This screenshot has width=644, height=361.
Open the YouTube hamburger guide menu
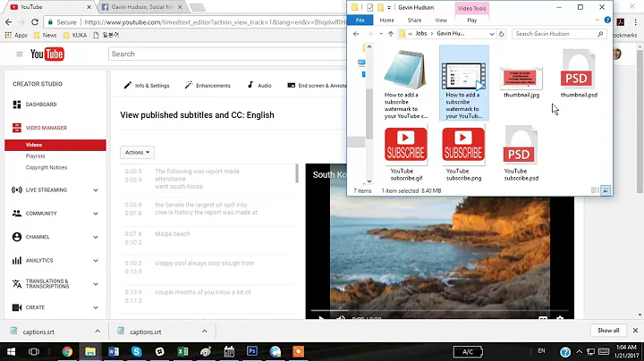[x=20, y=54]
